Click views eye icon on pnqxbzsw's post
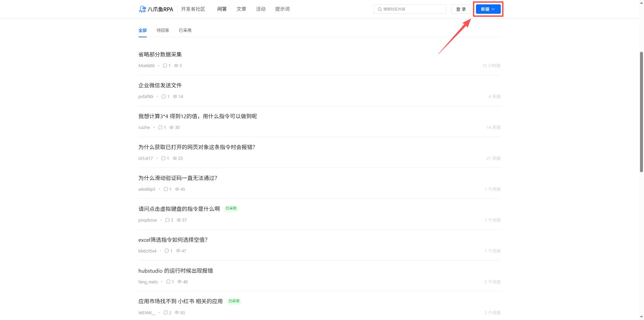The width and height of the screenshot is (644, 320). (x=179, y=220)
